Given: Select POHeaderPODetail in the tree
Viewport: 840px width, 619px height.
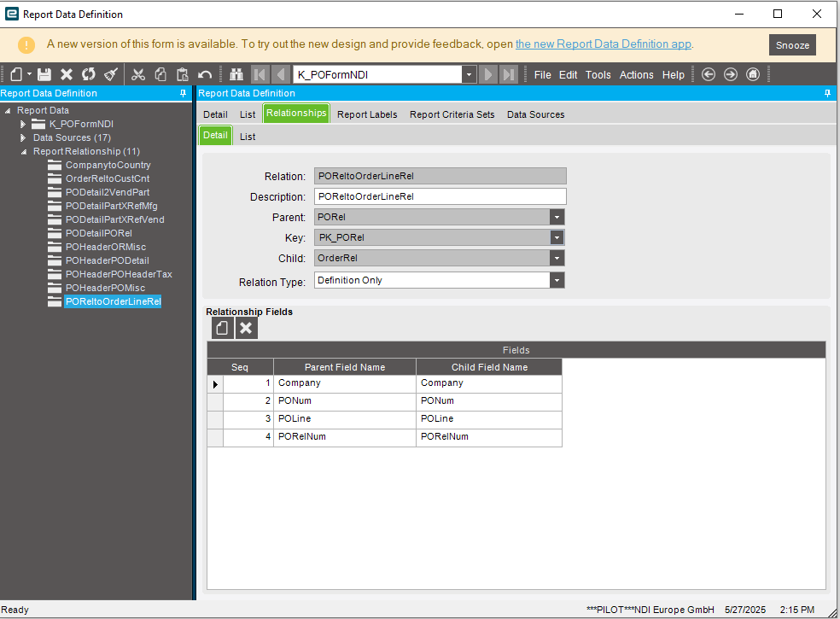Looking at the screenshot, I should click(x=108, y=260).
